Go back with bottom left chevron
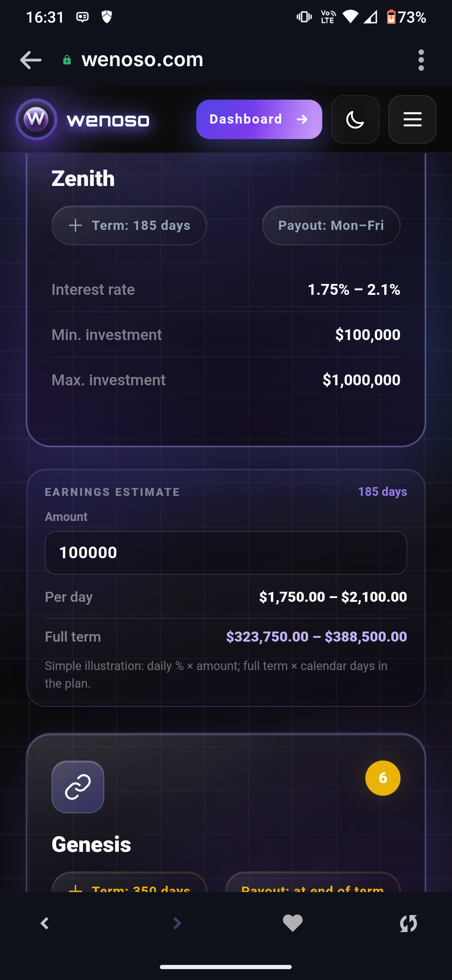The height and width of the screenshot is (980, 452). (45, 923)
